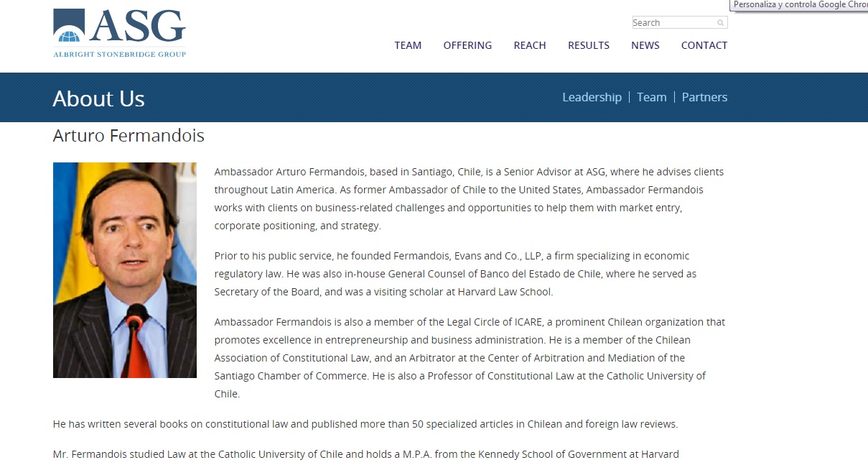Viewport: 868px width, 465px height.
Task: Open the RESULTS navigation item
Action: [589, 45]
